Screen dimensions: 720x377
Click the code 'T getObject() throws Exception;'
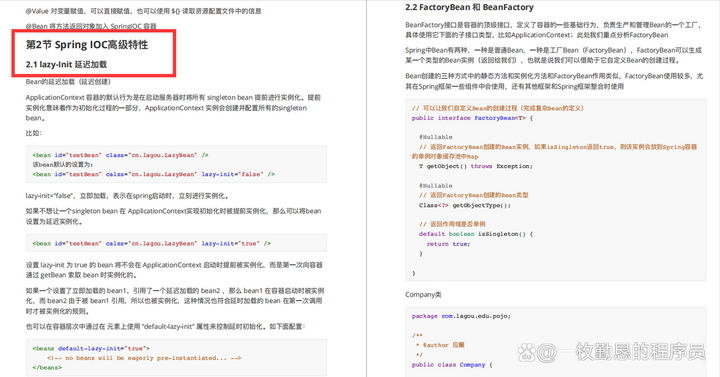(475, 166)
